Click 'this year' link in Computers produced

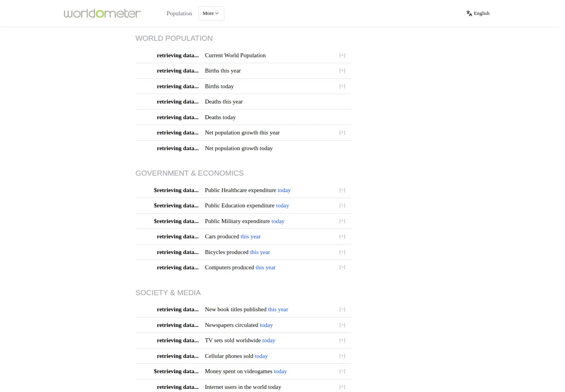point(266,267)
